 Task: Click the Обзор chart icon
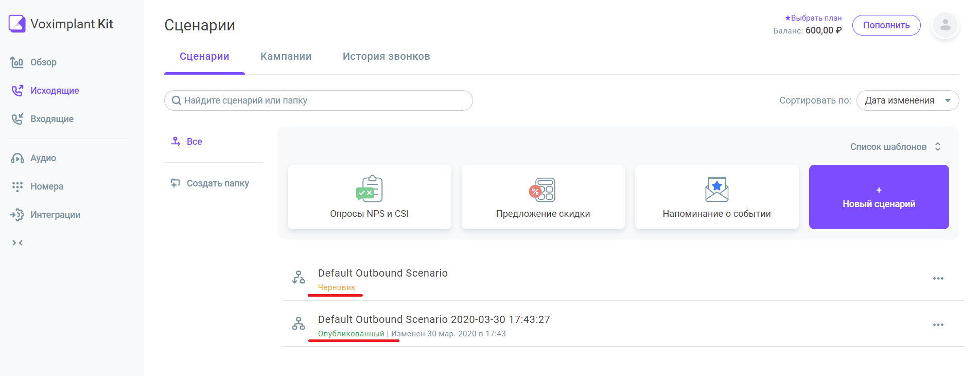[17, 62]
